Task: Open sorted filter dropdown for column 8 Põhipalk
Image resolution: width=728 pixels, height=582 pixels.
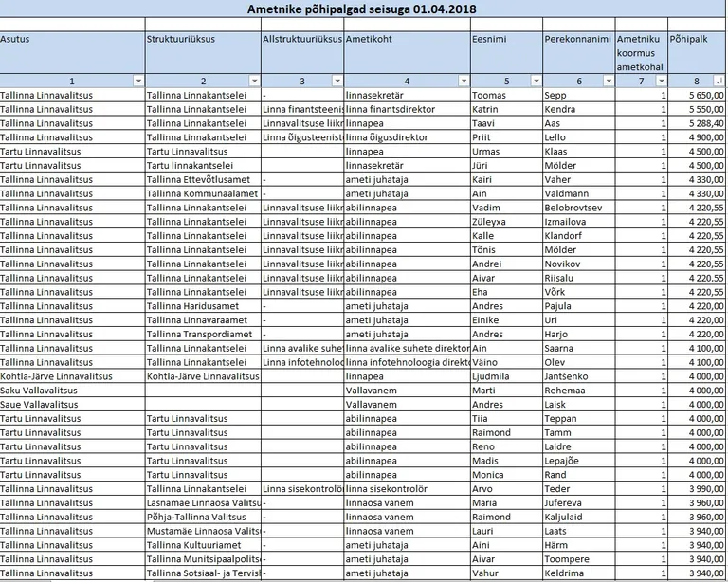Action: point(719,81)
